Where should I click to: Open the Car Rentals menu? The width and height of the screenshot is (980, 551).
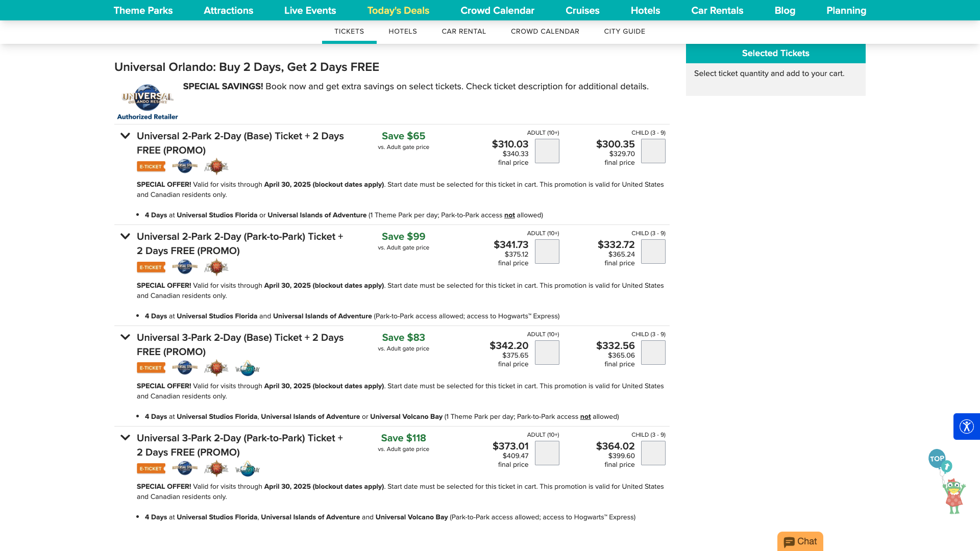click(x=717, y=10)
